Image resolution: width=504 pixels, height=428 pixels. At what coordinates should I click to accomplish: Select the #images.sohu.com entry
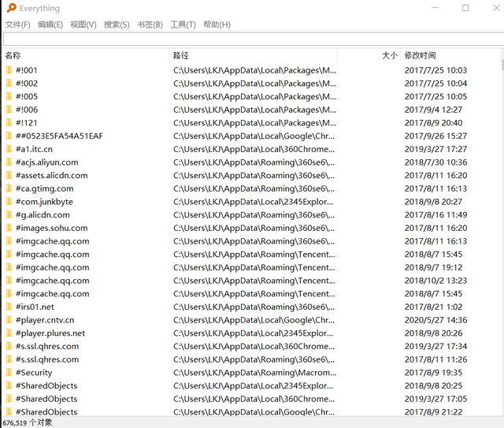coord(52,228)
